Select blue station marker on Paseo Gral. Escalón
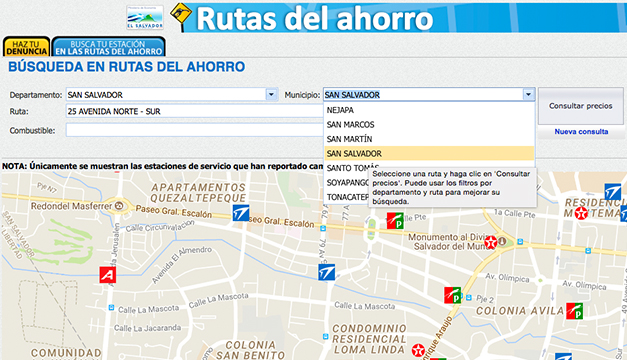 [241, 213]
